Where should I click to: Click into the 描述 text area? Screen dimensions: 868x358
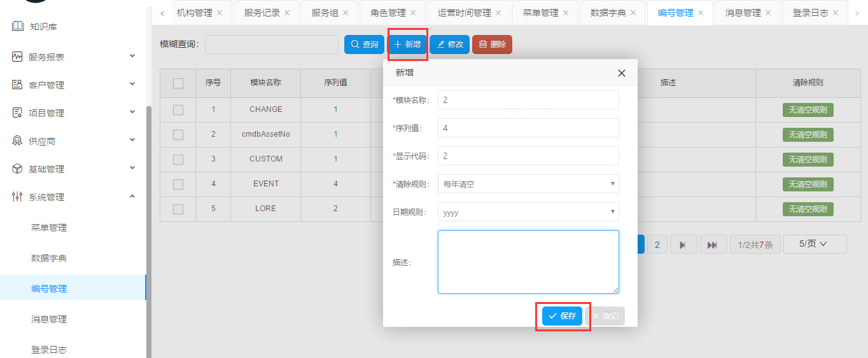(528, 262)
